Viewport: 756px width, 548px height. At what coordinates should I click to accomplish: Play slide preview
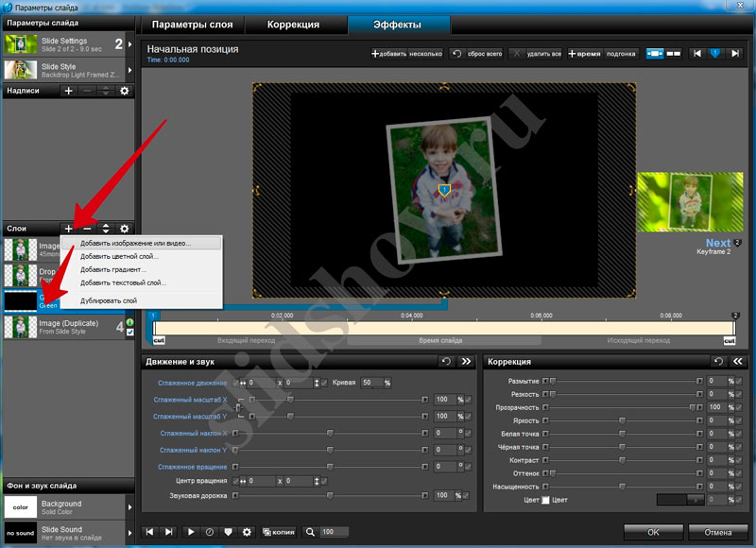pyautogui.click(x=191, y=532)
